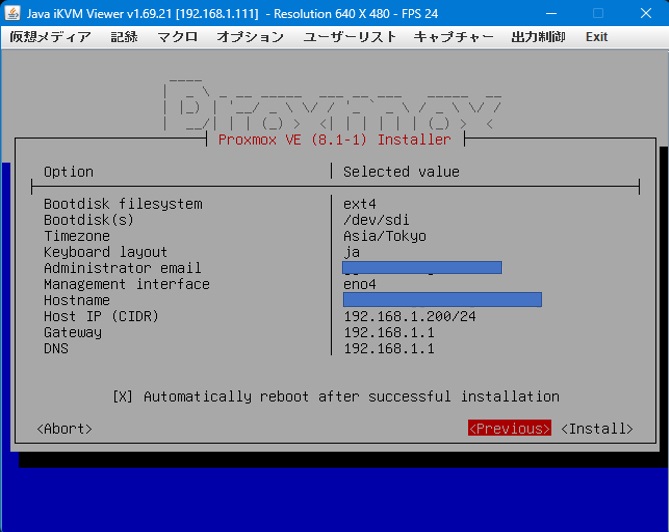Click the DNS option label

(56, 349)
